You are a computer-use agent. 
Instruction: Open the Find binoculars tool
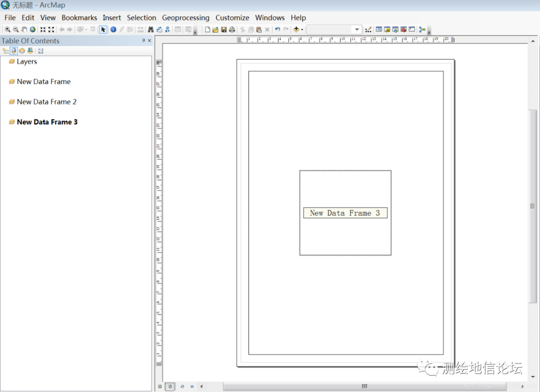(150, 29)
